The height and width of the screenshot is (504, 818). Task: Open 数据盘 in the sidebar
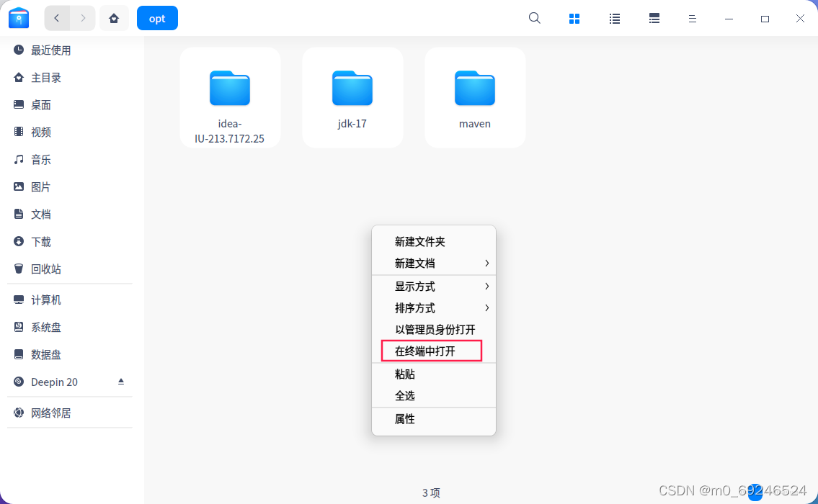(x=70, y=354)
